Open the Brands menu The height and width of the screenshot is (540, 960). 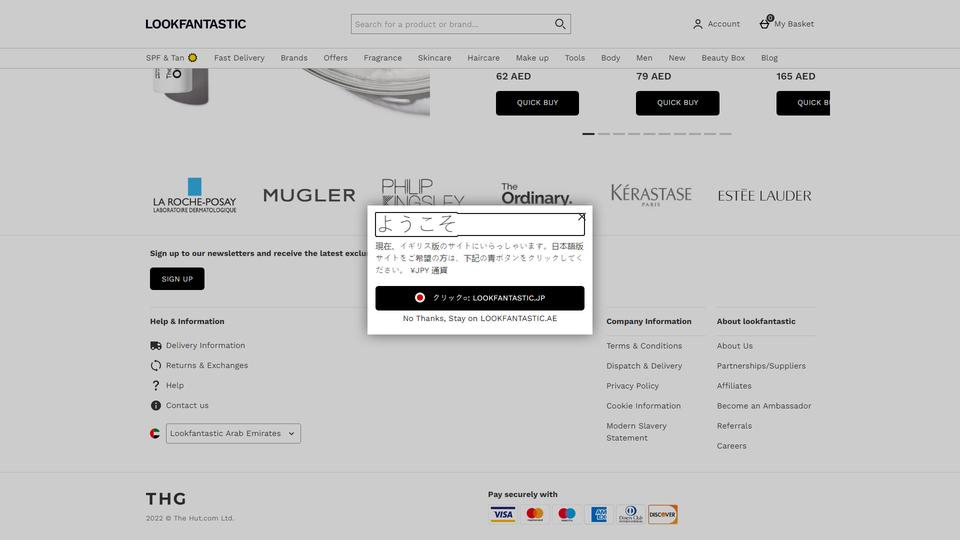[x=294, y=58]
